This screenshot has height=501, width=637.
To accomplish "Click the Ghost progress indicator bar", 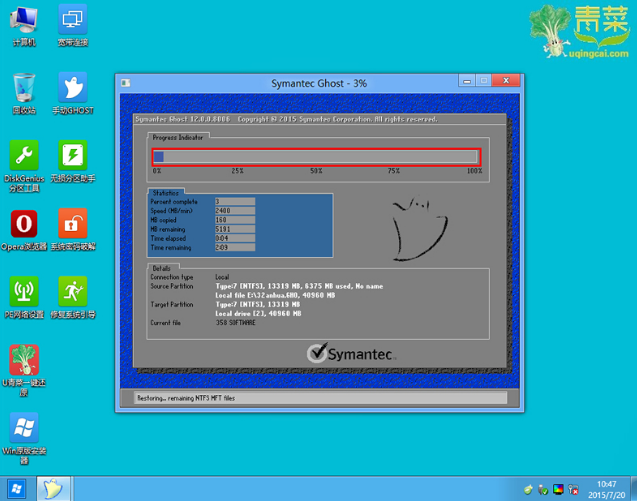I will 316,157.
